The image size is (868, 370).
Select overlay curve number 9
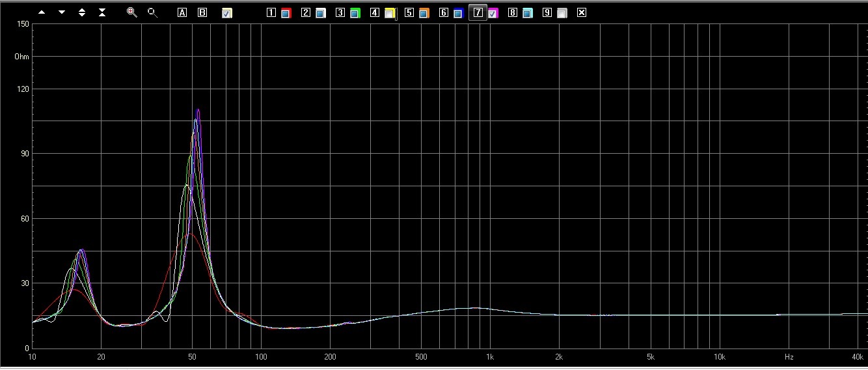tap(547, 12)
